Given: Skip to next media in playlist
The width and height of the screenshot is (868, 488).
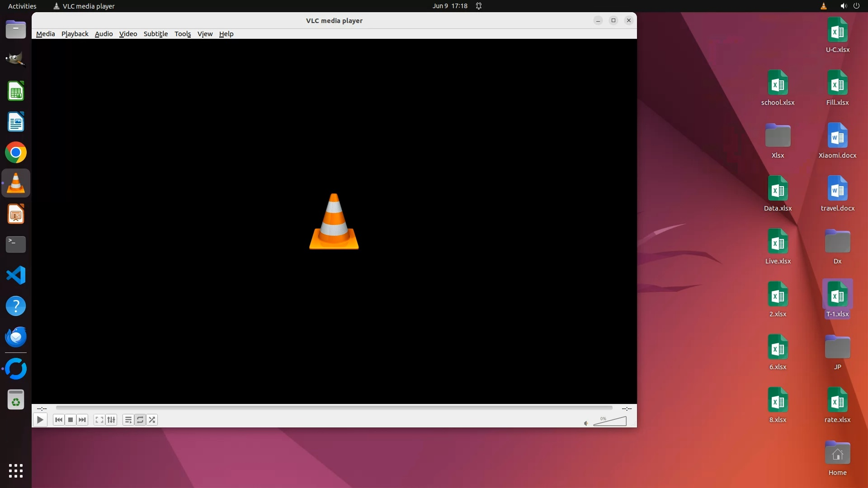Looking at the screenshot, I should point(82,420).
